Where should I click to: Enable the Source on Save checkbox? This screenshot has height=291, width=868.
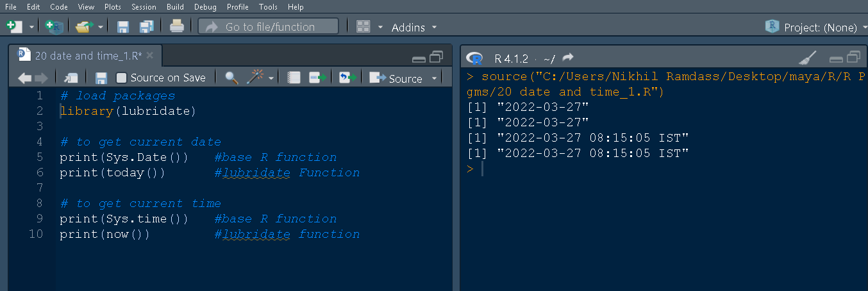point(121,78)
